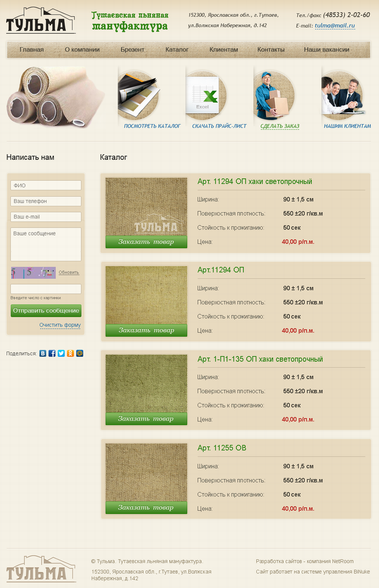Click Очистить форму link

(60, 325)
